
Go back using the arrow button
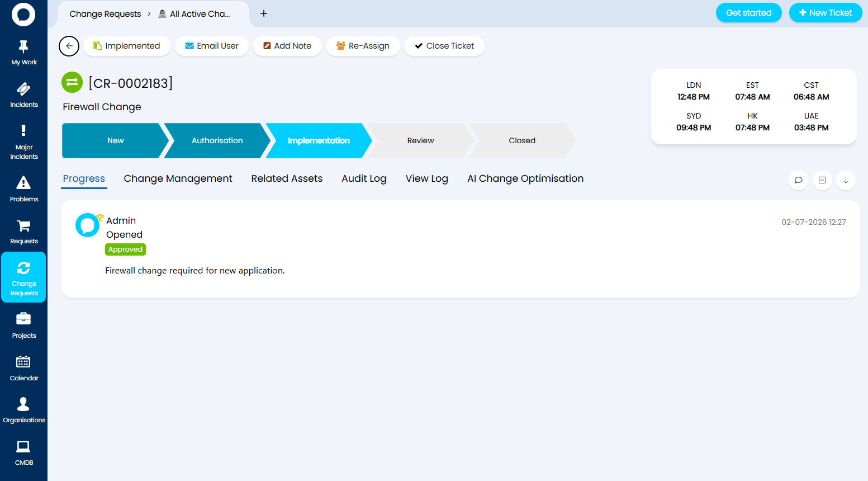[x=69, y=46]
